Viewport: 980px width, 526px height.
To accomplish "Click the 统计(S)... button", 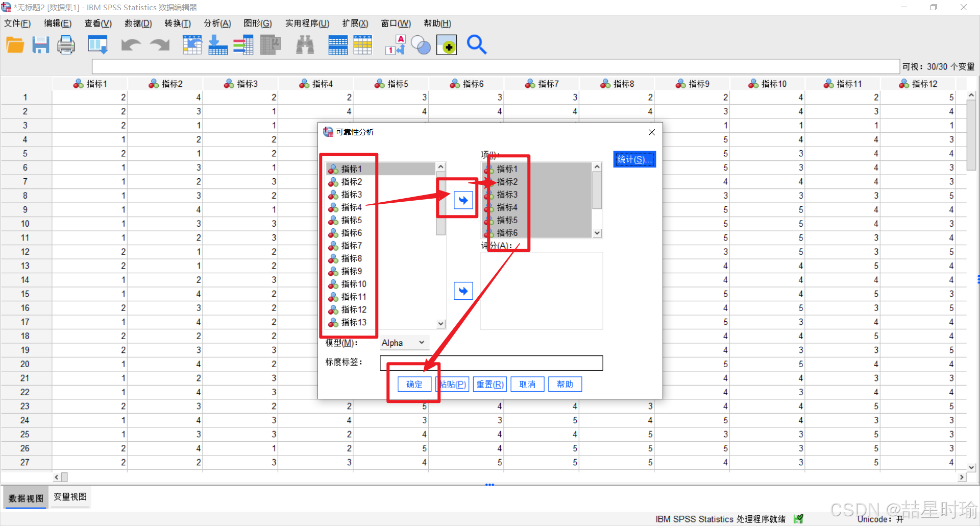I will [634, 159].
